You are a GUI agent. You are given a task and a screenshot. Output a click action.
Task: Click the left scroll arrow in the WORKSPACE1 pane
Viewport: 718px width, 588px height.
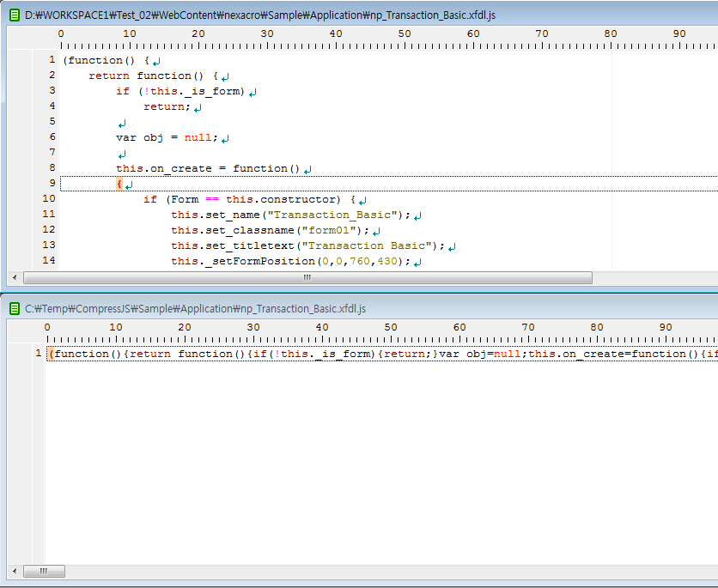click(x=15, y=277)
